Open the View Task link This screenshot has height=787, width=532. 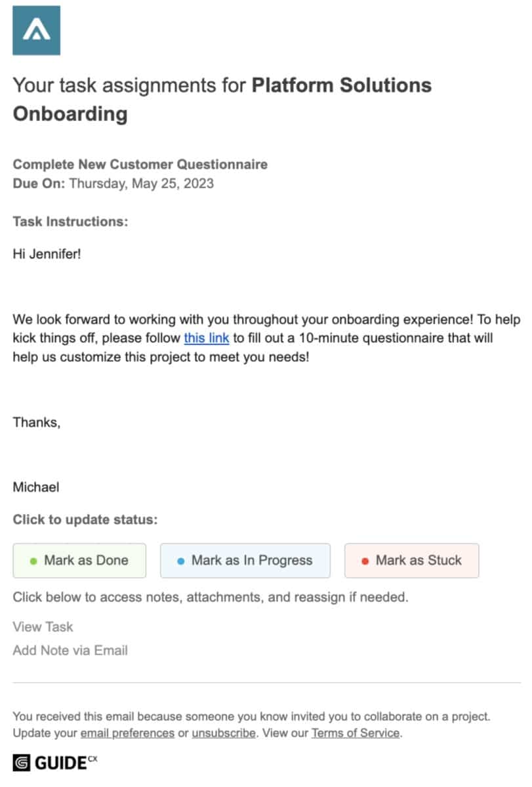(43, 627)
